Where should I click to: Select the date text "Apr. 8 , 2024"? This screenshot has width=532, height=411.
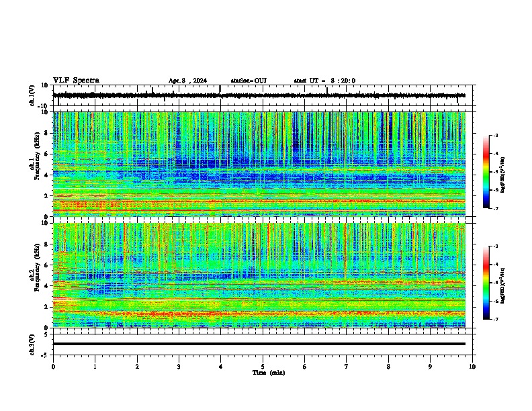tap(187, 81)
